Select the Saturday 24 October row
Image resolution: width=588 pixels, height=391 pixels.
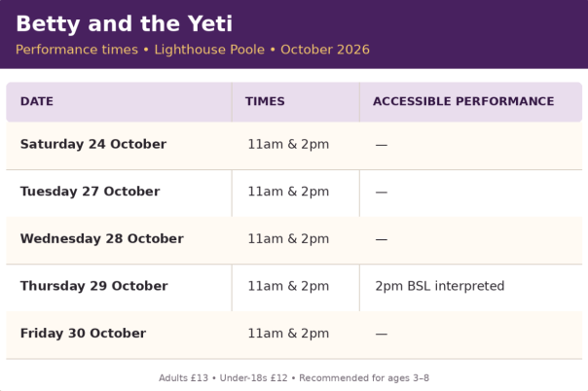click(294, 146)
